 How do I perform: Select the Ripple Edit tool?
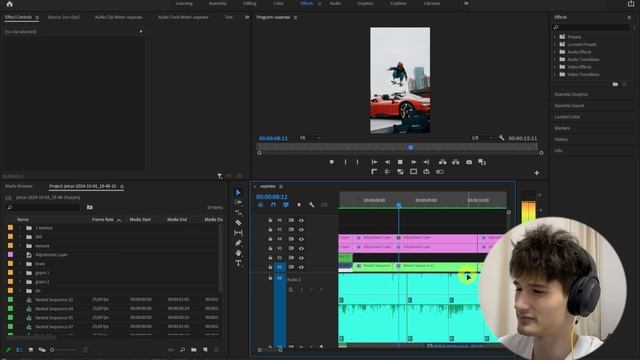tap(238, 212)
